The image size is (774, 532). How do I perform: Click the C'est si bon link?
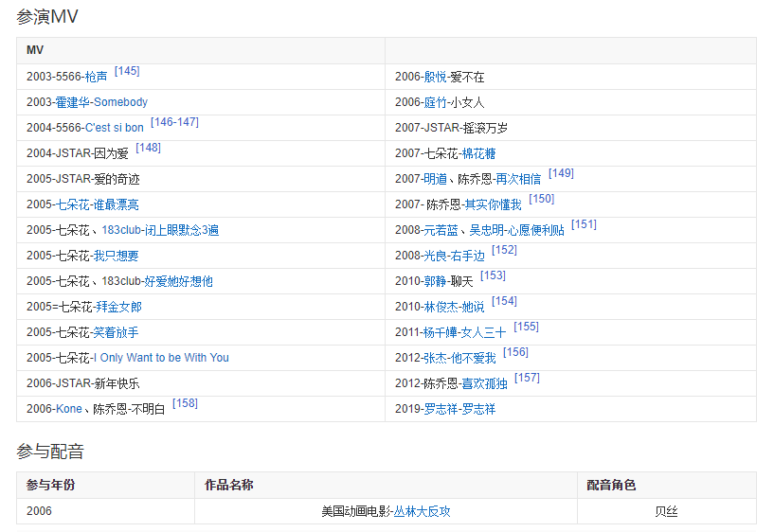114,128
